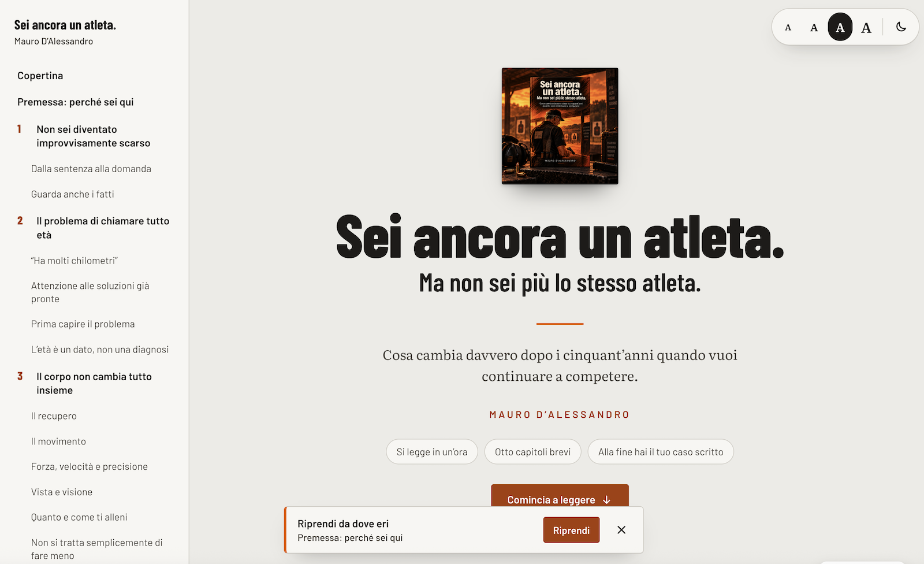Toggle dark mode moon icon

pyautogui.click(x=901, y=27)
